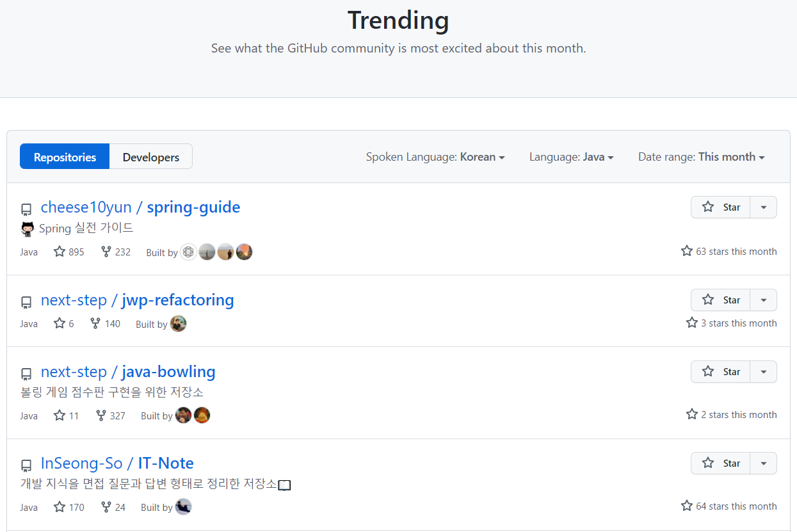Click contributor avatar of IT-Note
Screen dimensions: 797x532
coord(183,506)
